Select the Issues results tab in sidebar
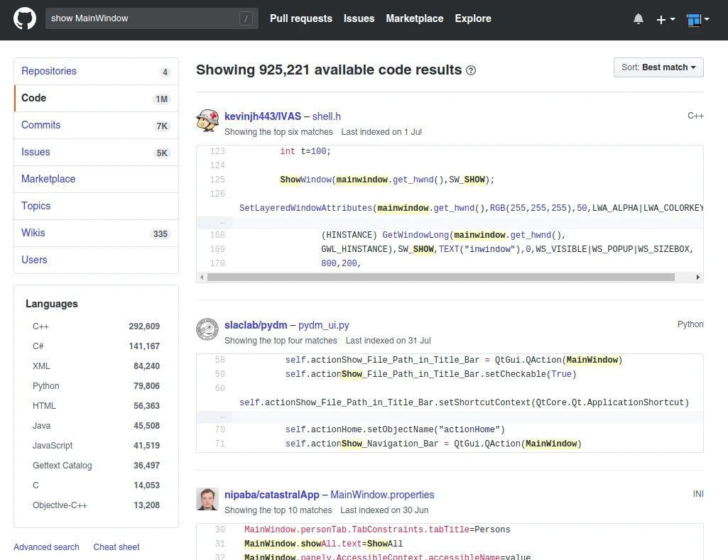Image resolution: width=728 pixels, height=560 pixels. 97,152
